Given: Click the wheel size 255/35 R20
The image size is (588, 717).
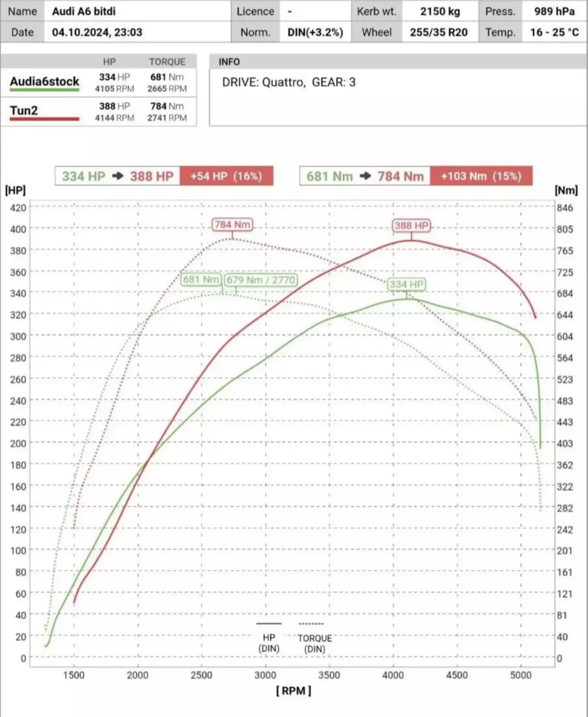Looking at the screenshot, I should pyautogui.click(x=439, y=32).
